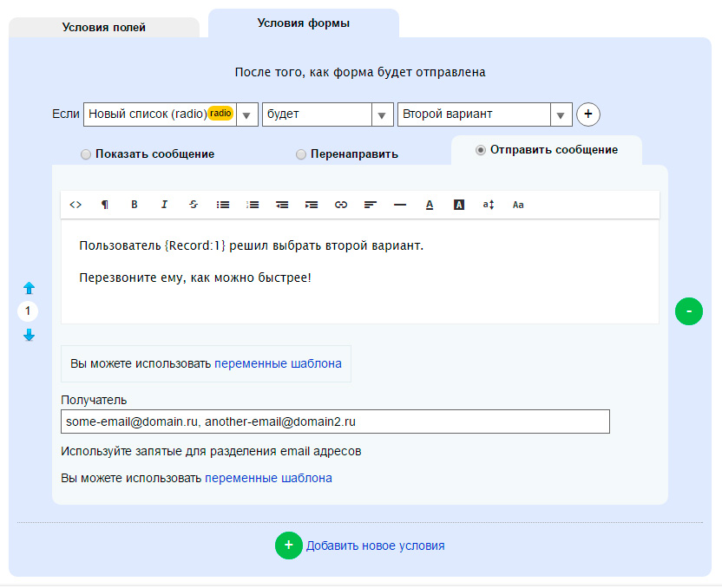
Task: Apply italic formatting in the editor
Action: coord(164,205)
